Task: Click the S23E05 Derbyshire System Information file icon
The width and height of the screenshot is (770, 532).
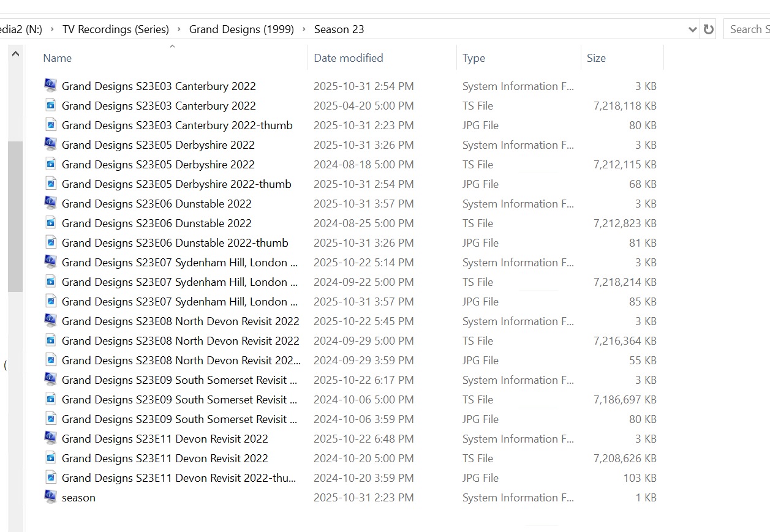Action: point(51,144)
